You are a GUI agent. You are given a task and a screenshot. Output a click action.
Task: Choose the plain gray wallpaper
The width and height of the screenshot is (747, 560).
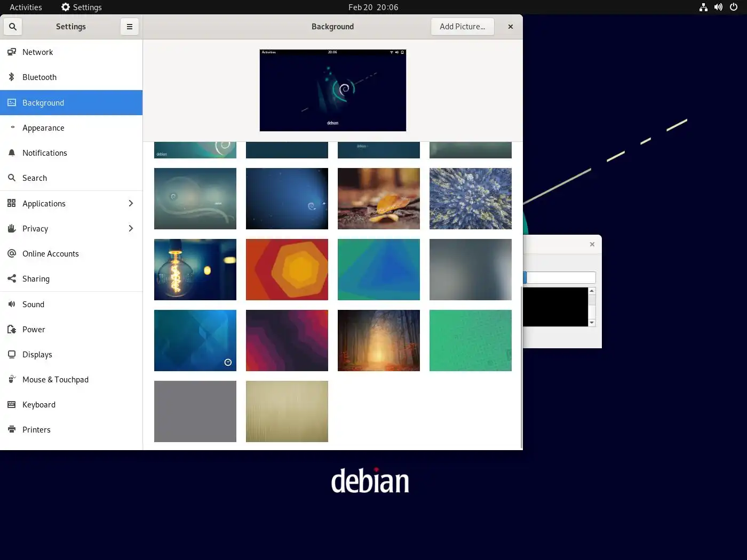click(x=195, y=411)
